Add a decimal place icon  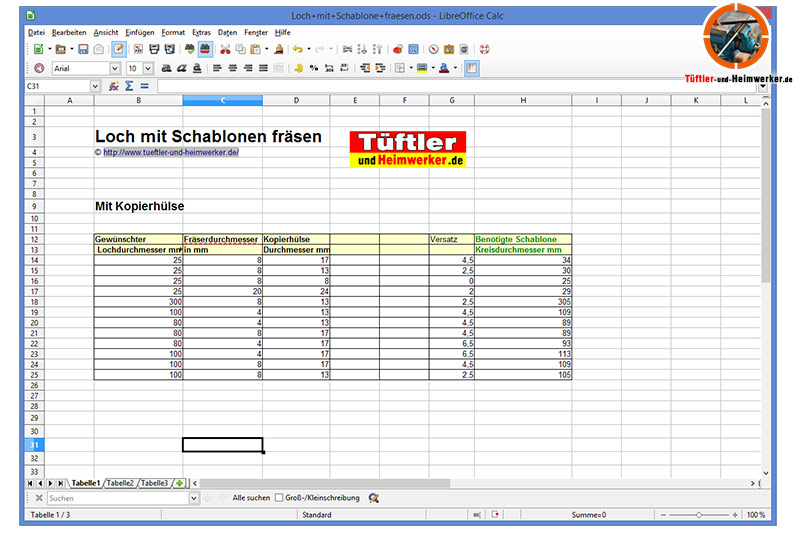click(x=329, y=68)
